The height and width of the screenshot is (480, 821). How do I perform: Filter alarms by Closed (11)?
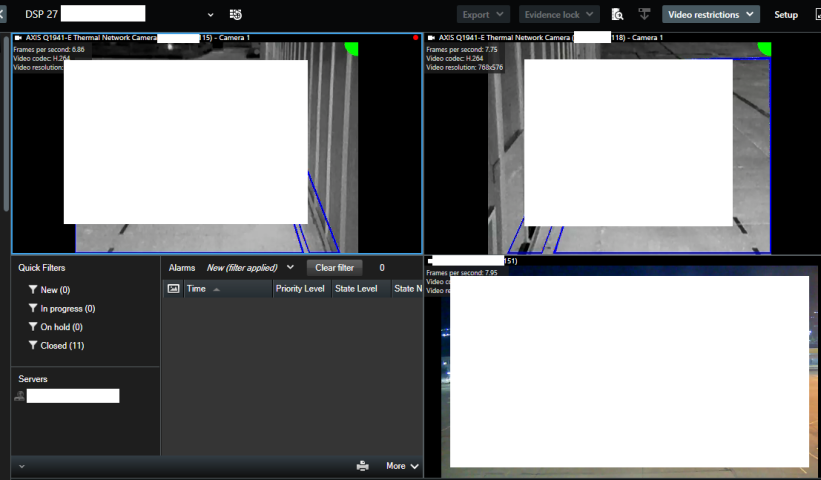(x=53, y=346)
